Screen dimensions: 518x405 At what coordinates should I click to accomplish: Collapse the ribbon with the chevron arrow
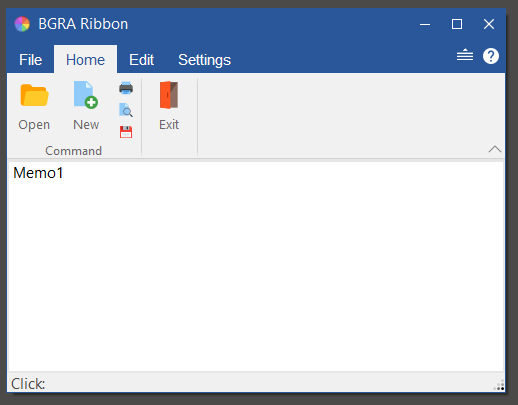tap(495, 149)
